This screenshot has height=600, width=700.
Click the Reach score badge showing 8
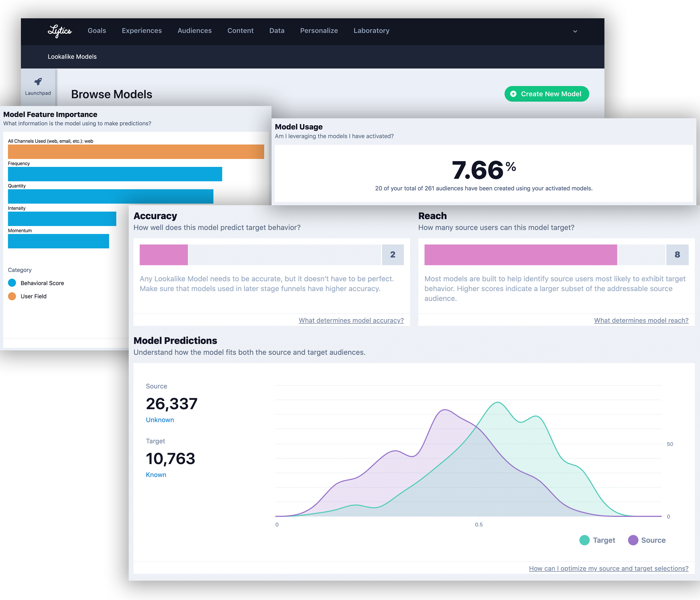pos(677,255)
